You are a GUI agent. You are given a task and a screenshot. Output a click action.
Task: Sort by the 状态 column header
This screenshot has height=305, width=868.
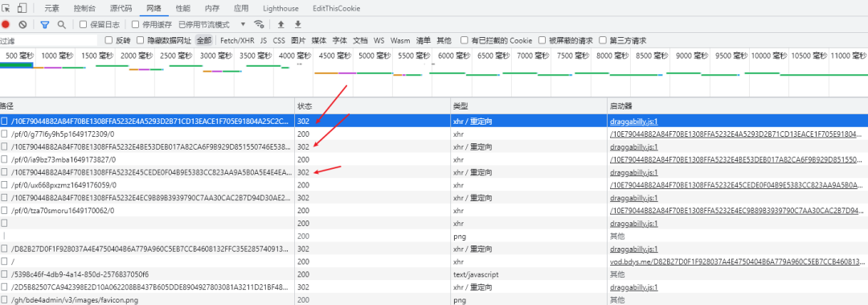[373, 105]
